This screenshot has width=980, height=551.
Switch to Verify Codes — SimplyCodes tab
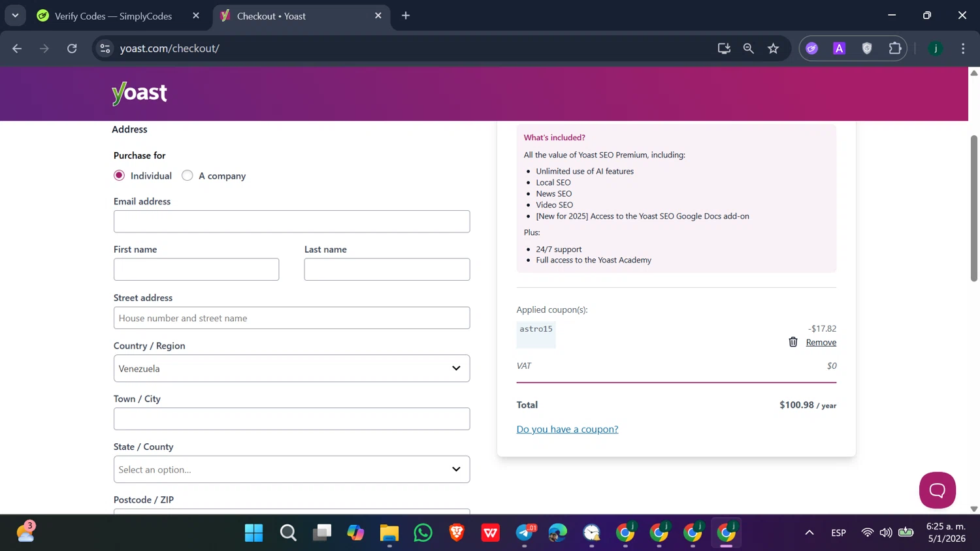click(113, 16)
